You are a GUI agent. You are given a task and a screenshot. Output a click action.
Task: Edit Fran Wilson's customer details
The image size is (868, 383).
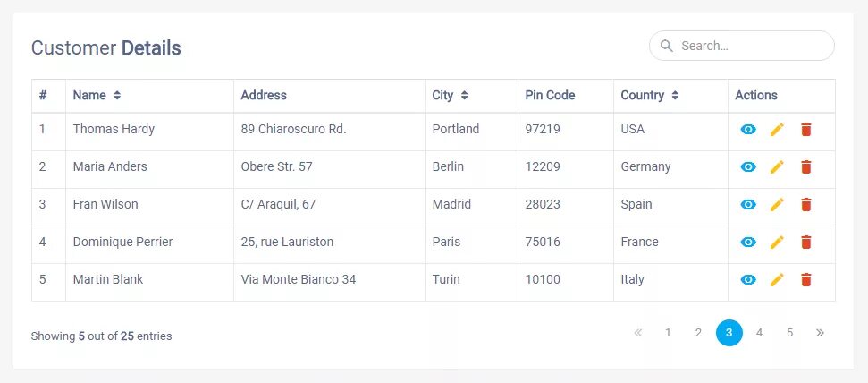(777, 205)
